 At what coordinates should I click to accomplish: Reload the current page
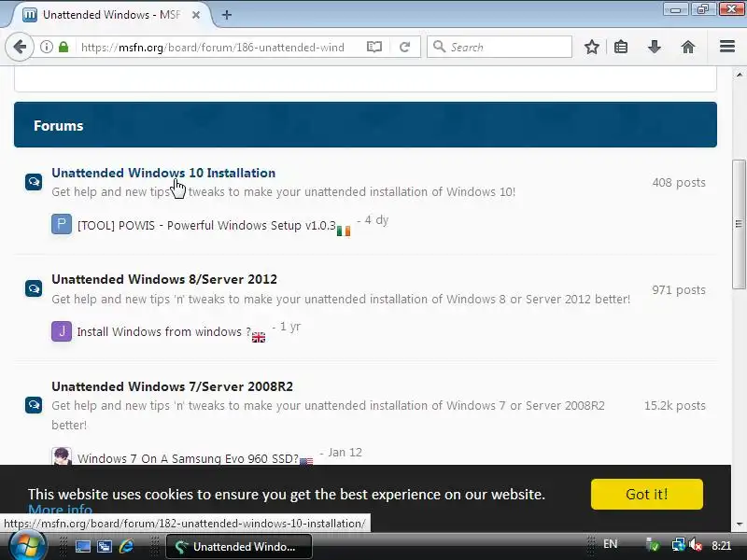[405, 47]
